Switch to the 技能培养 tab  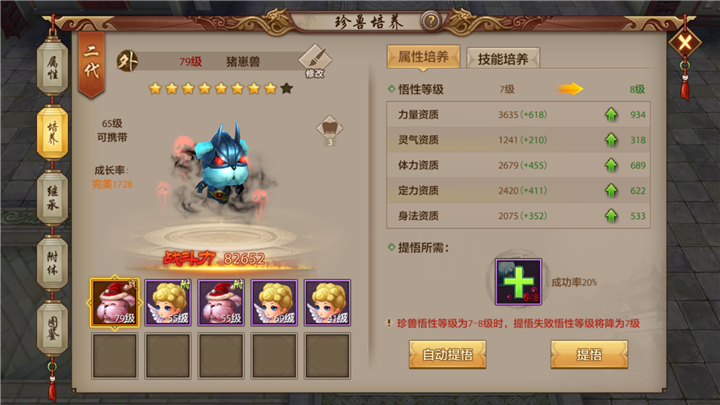point(503,59)
